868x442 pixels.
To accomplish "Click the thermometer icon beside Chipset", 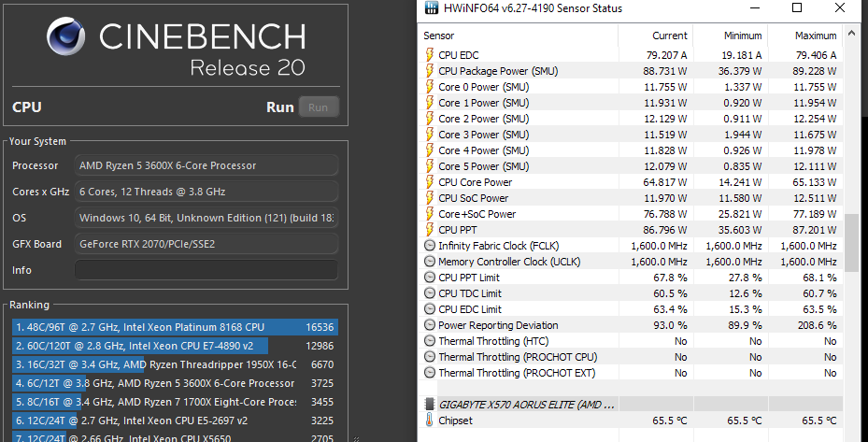I will [x=430, y=421].
